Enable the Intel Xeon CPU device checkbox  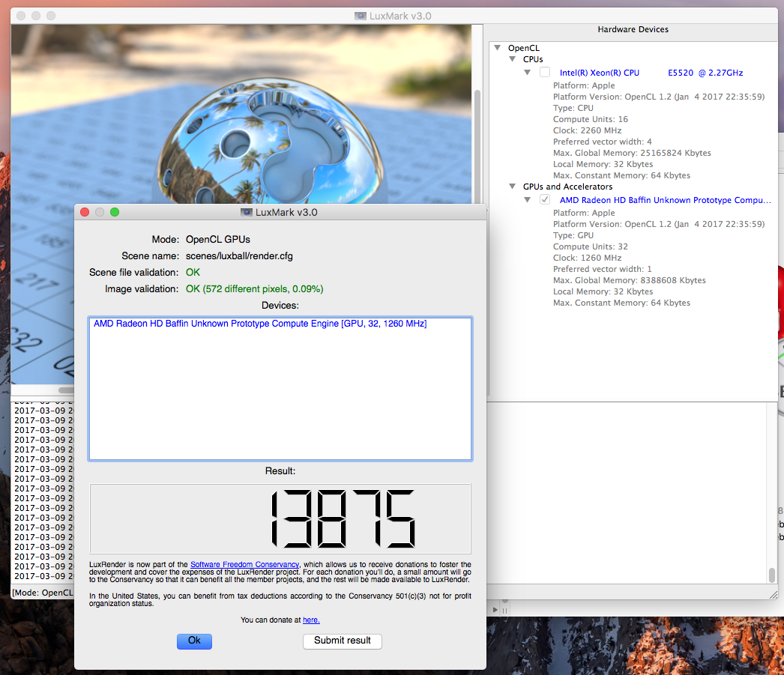point(545,73)
